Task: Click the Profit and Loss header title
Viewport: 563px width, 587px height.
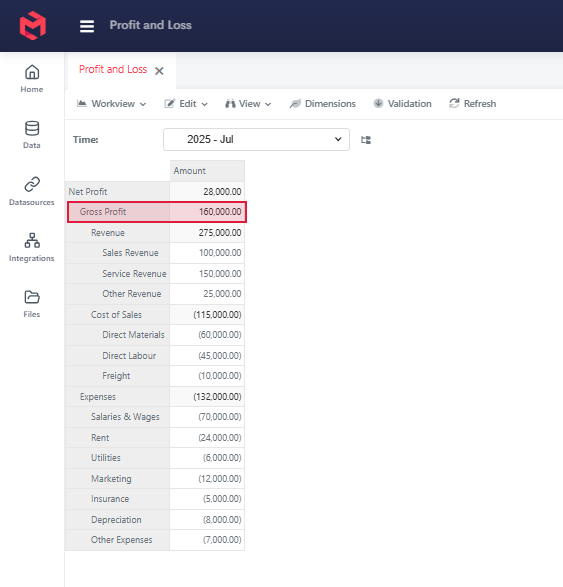Action: 150,25
